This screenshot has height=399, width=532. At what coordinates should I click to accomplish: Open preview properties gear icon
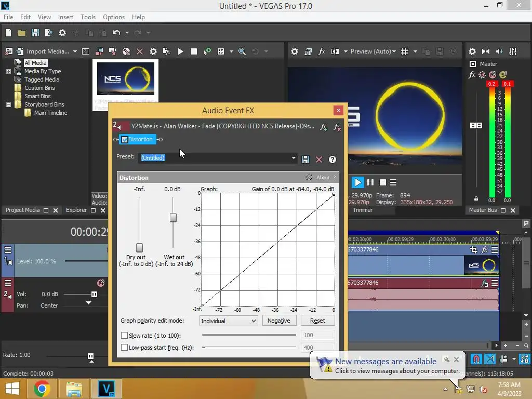click(x=295, y=51)
